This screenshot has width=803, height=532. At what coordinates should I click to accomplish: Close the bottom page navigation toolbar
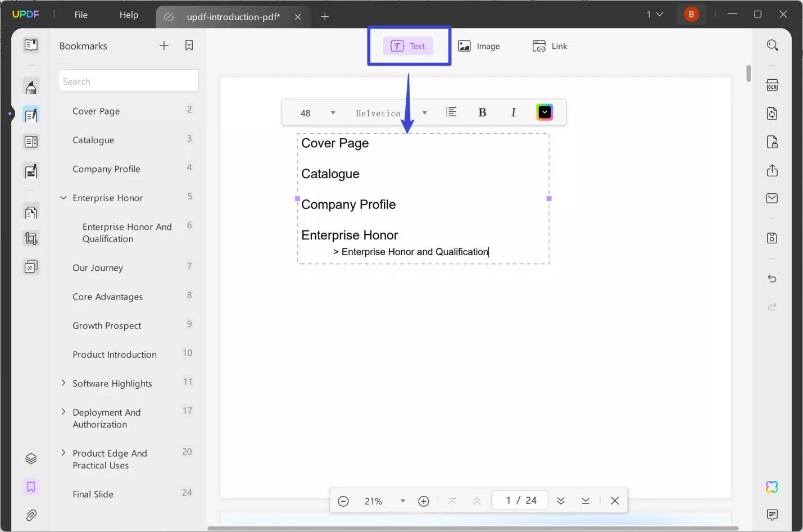point(615,501)
